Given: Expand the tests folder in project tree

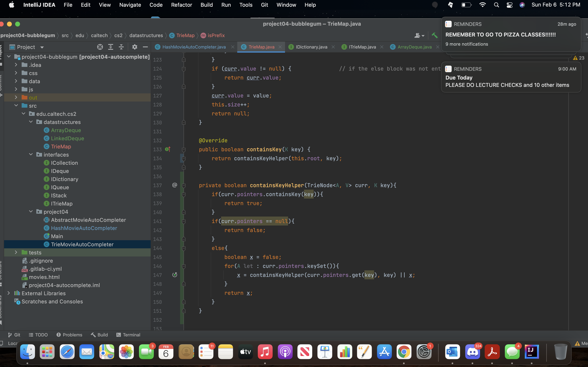Looking at the screenshot, I should [x=16, y=252].
